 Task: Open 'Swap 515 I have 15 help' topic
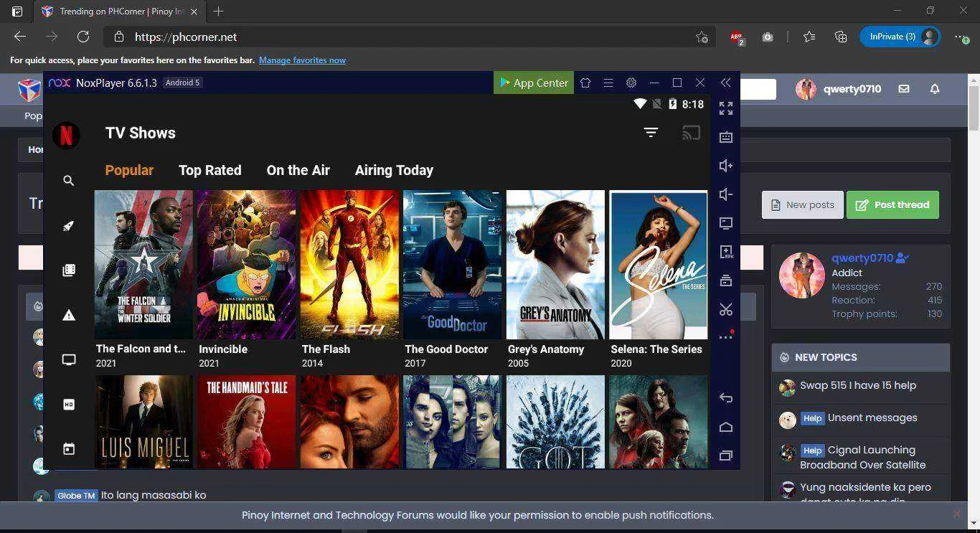[x=858, y=385]
